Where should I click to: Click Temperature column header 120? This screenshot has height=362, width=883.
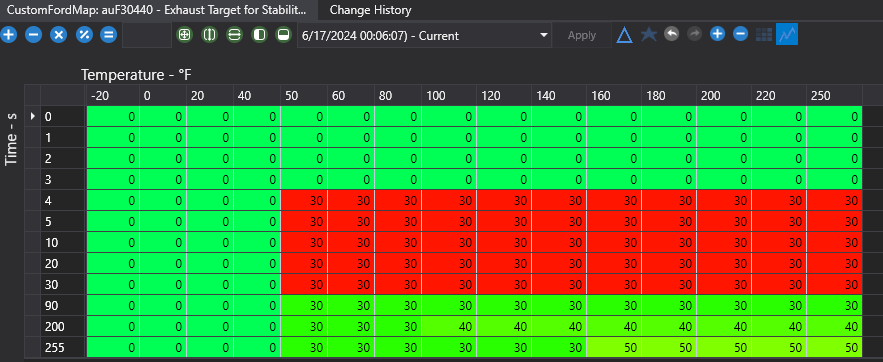click(x=504, y=96)
